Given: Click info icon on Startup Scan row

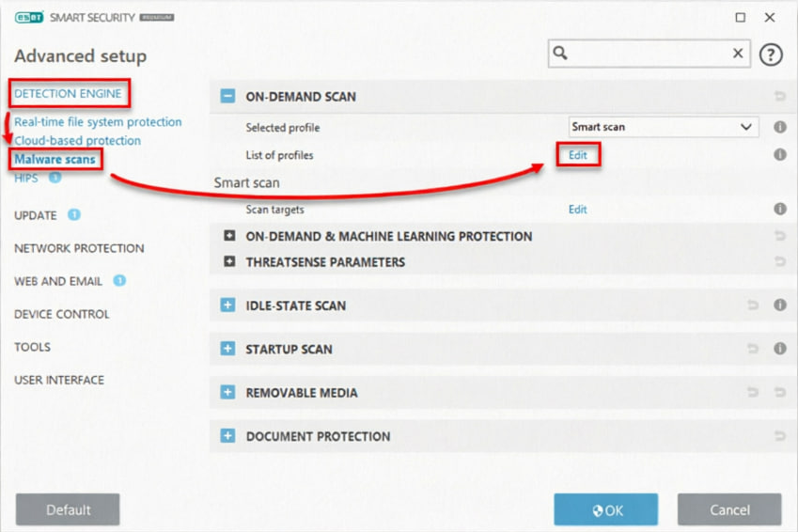Looking at the screenshot, I should point(780,348).
